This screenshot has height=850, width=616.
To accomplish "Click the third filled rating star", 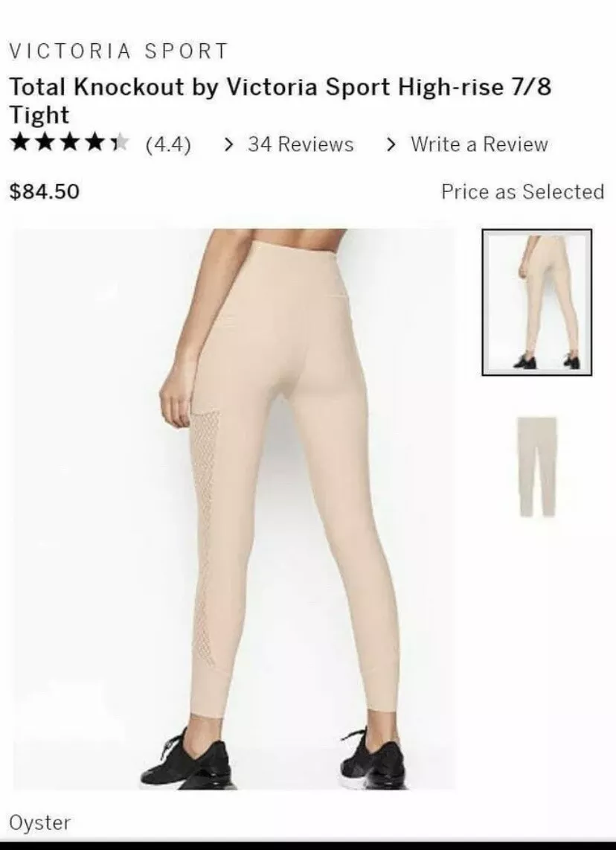I will tap(70, 144).
